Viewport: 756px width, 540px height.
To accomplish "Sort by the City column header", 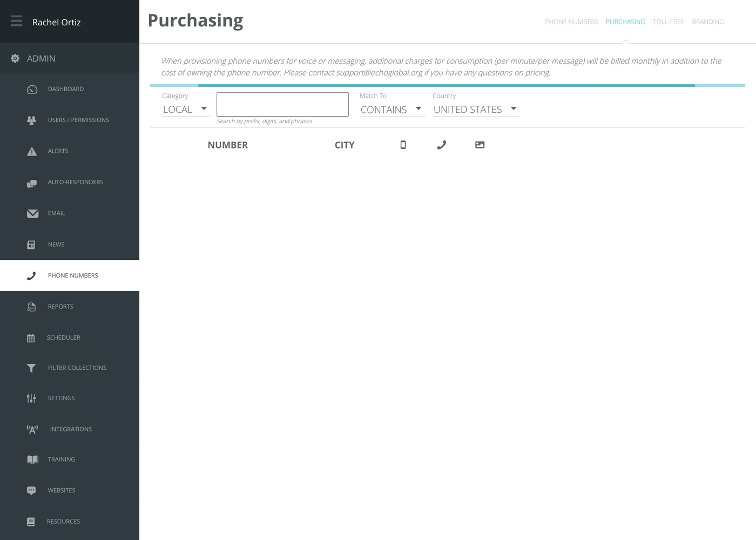I will (x=345, y=145).
